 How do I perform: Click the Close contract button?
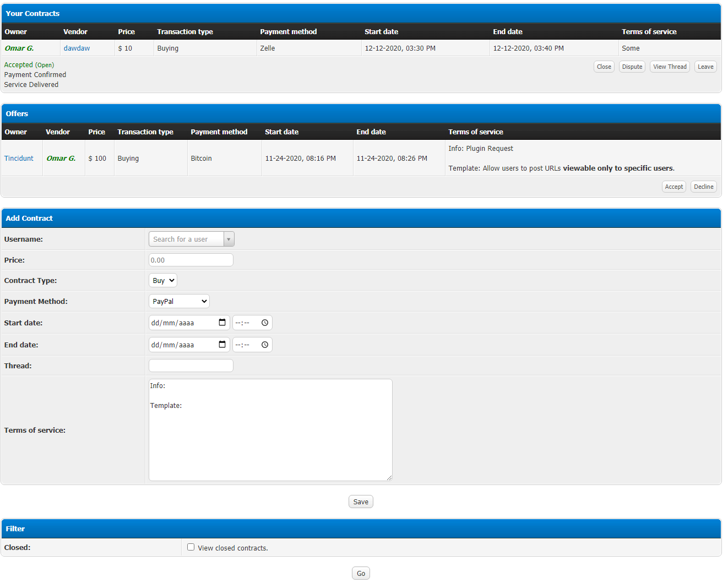pyautogui.click(x=604, y=67)
